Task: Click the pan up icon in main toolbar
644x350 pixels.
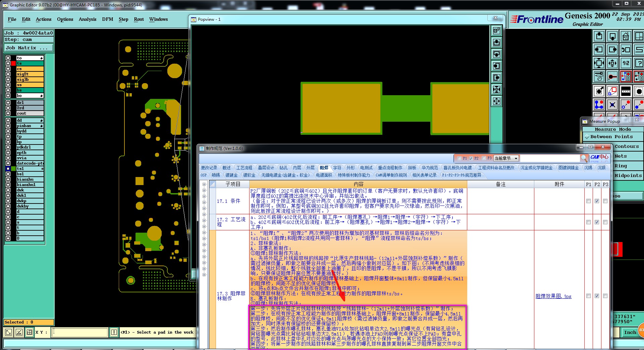Action: pos(599,36)
